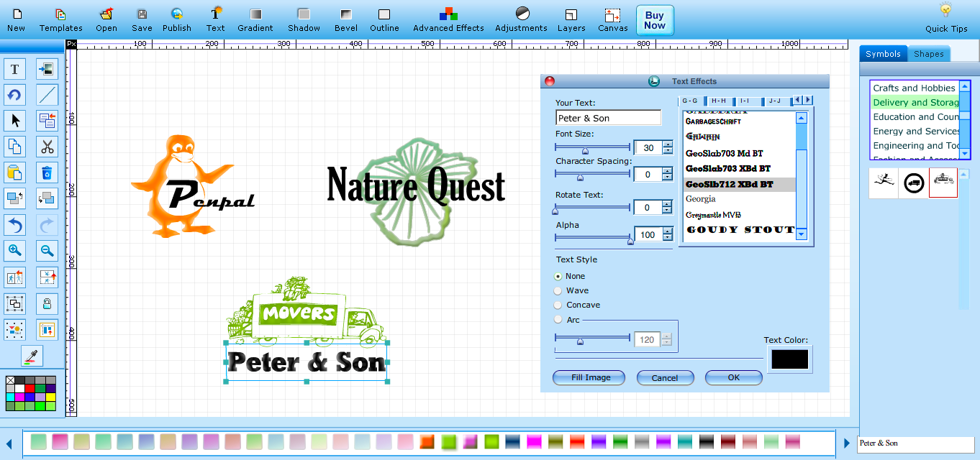Screen dimensions: 980x460
Task: Open Advanced Effects from top toolbar
Action: 448,19
